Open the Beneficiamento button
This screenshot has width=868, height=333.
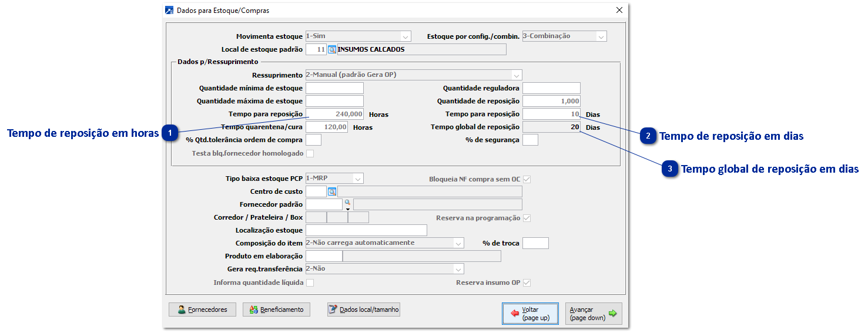tap(276, 310)
